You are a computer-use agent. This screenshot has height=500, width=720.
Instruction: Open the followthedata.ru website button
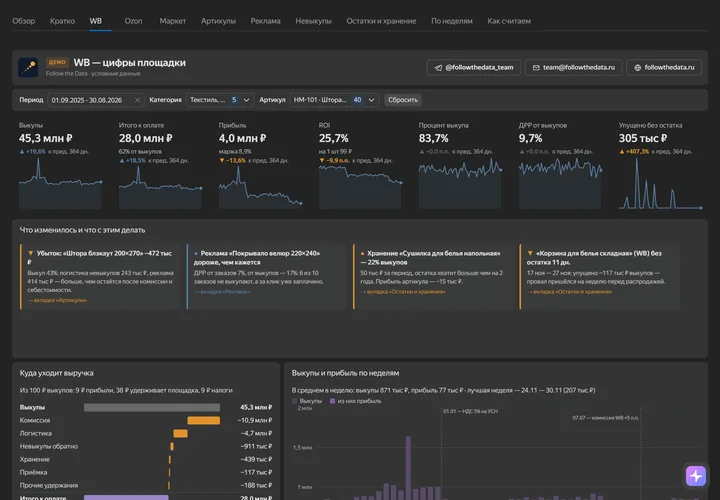(664, 67)
